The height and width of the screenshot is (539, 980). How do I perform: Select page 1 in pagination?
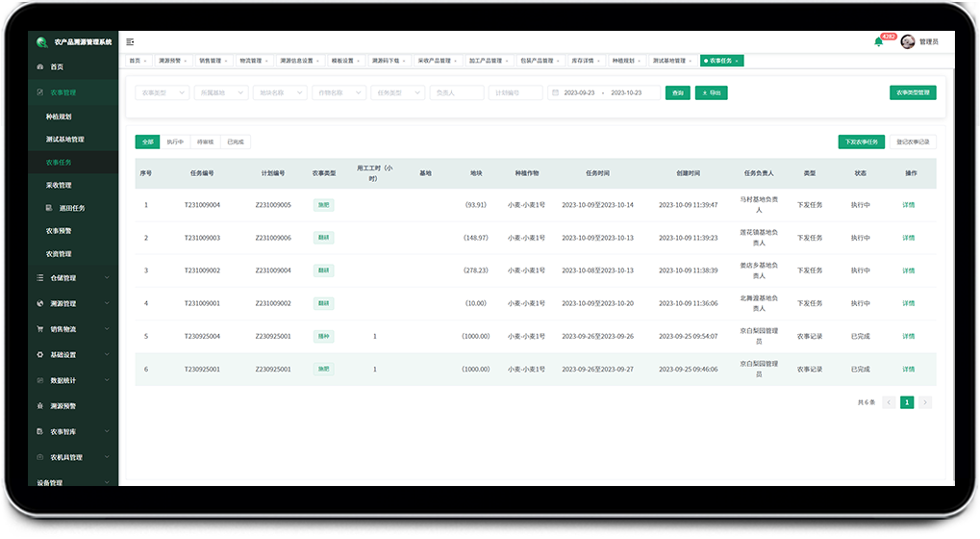[907, 402]
